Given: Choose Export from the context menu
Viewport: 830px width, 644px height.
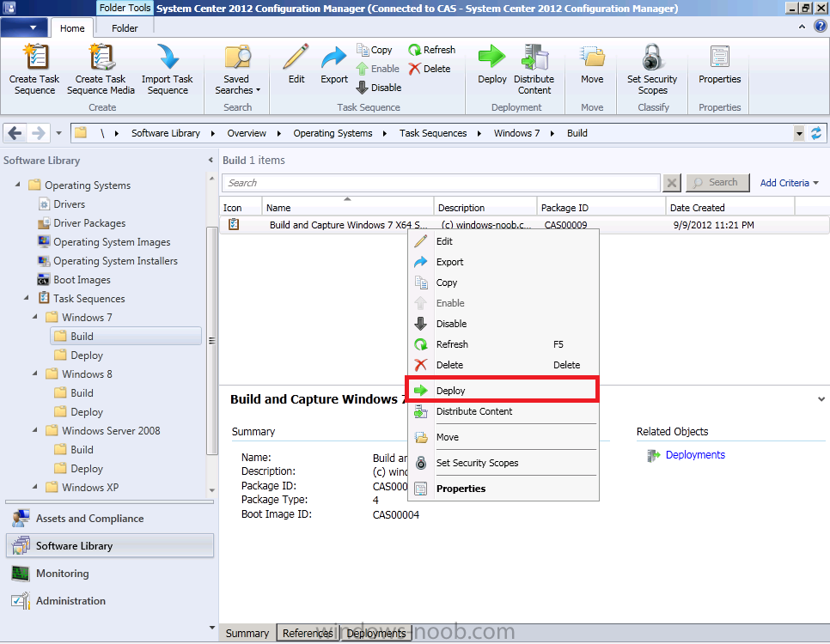Looking at the screenshot, I should (503, 262).
